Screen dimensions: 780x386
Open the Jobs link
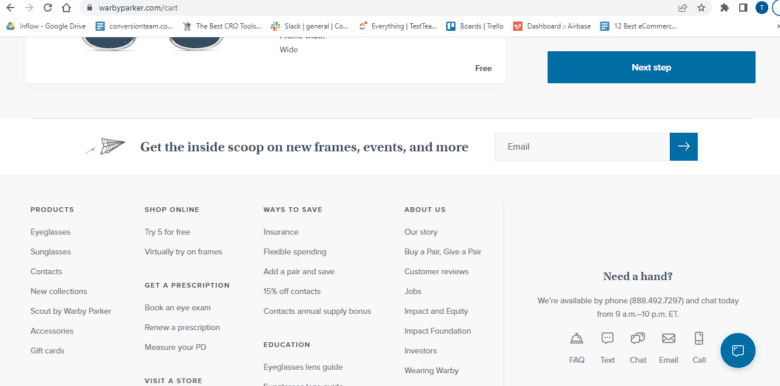413,291
